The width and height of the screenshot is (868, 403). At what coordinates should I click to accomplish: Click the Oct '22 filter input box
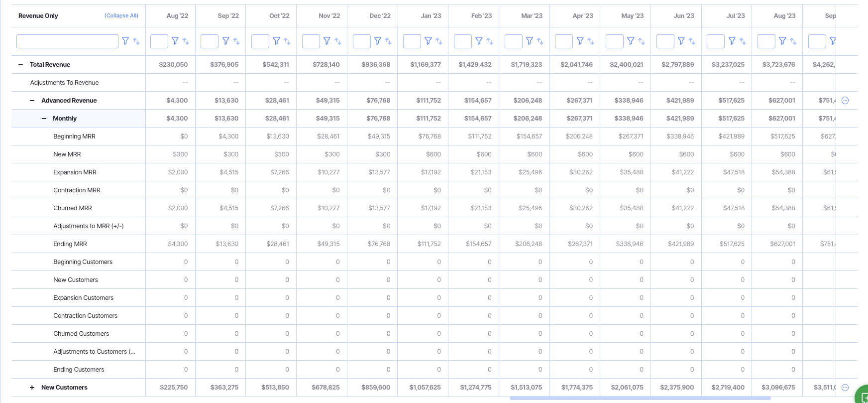click(260, 41)
